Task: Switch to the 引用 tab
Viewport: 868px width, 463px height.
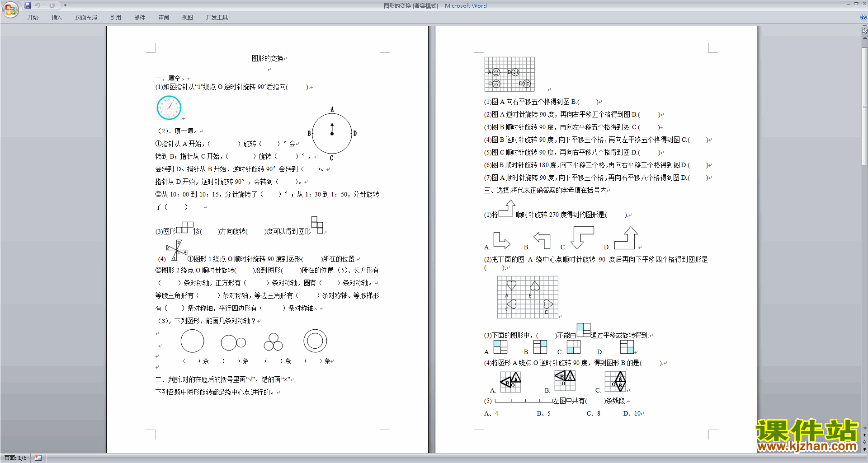Action: tap(116, 18)
